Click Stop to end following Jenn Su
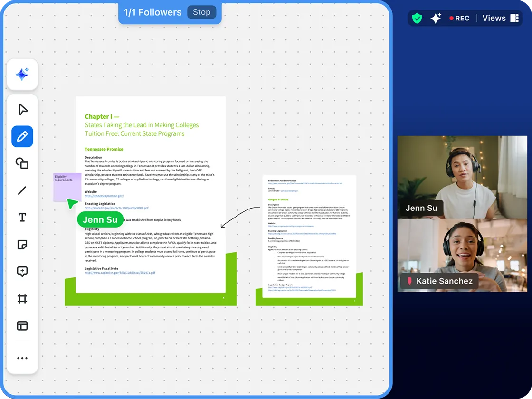The image size is (532, 399). 202,12
